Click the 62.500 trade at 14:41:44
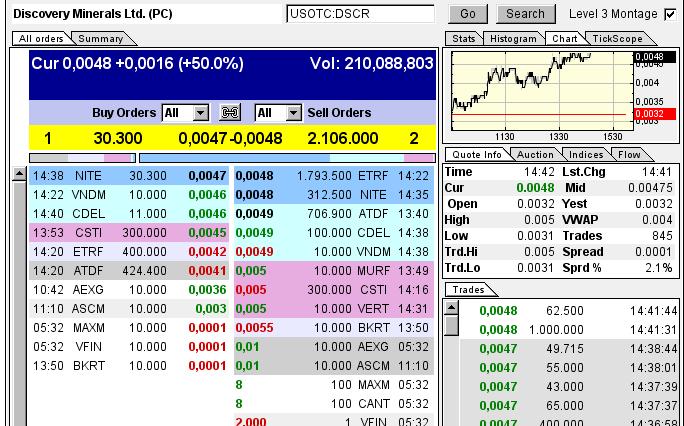The width and height of the screenshot is (684, 426). point(569,311)
